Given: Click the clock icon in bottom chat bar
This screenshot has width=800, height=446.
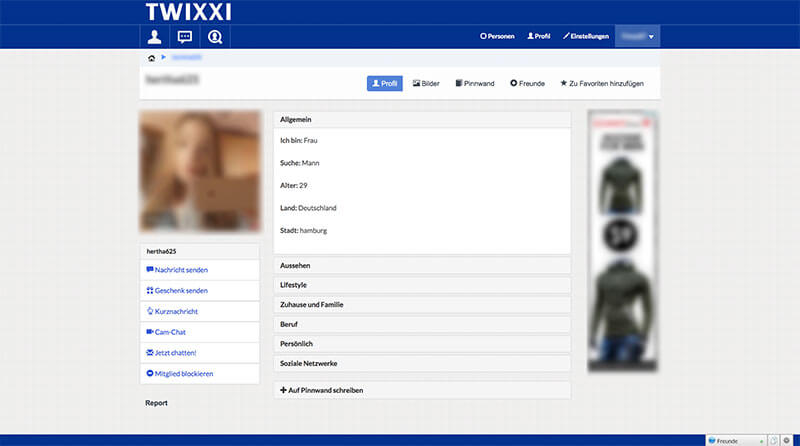Looking at the screenshot, I should pos(773,440).
